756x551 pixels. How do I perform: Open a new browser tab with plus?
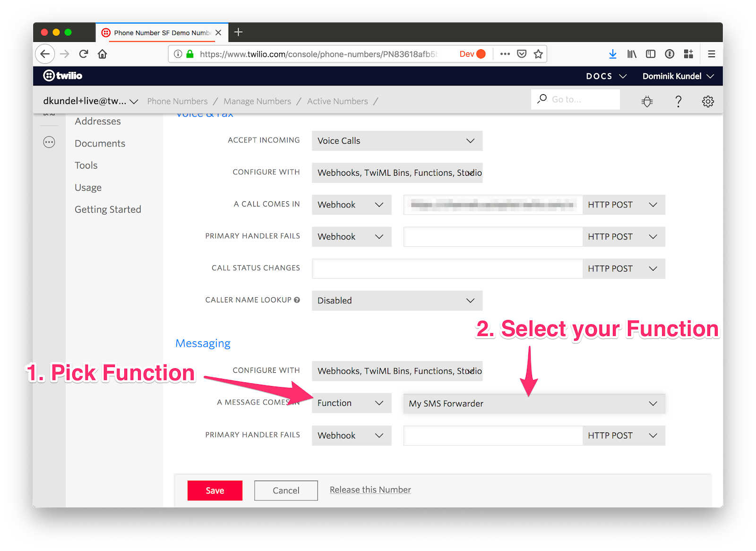(x=239, y=32)
